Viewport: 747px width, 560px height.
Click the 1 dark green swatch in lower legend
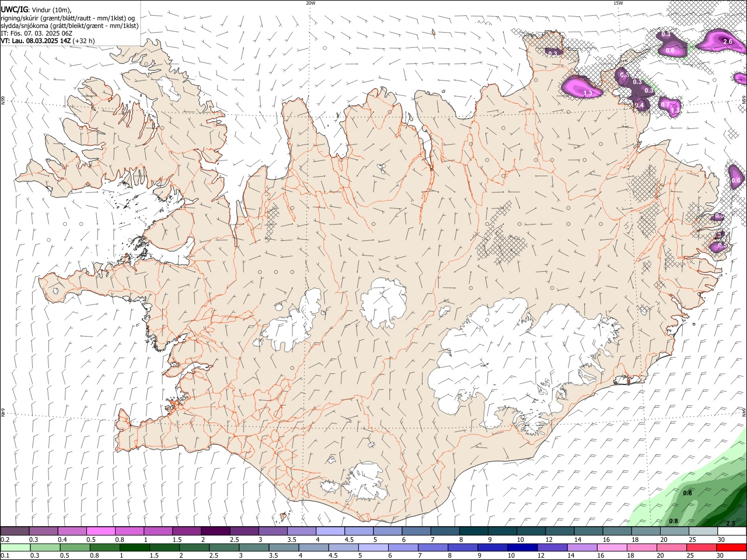[135, 548]
